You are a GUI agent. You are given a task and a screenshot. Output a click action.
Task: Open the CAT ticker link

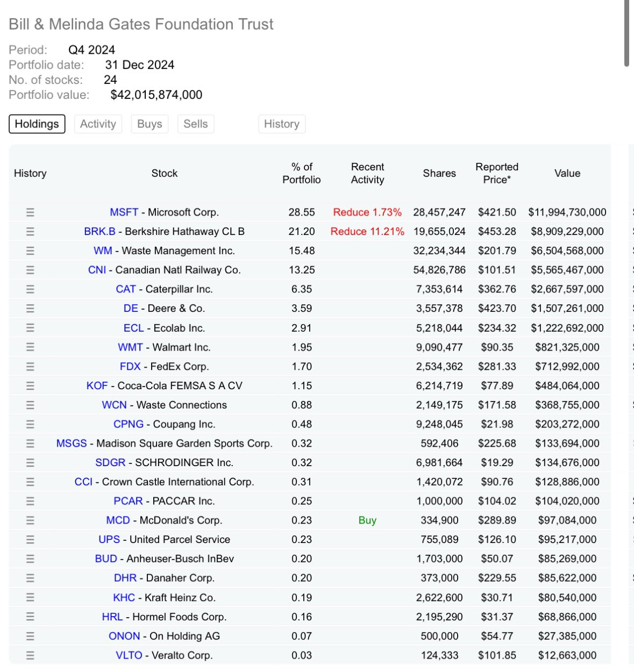[x=126, y=289]
